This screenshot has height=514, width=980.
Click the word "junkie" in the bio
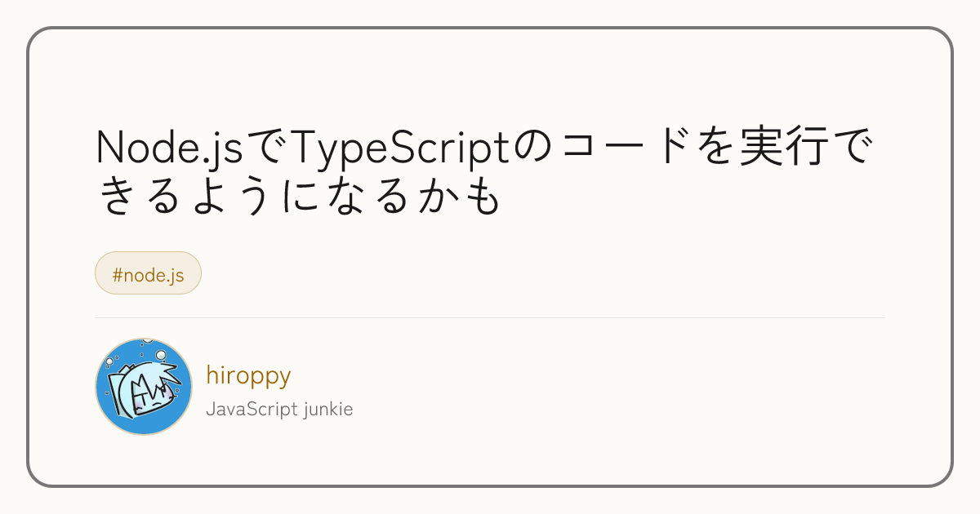click(327, 409)
